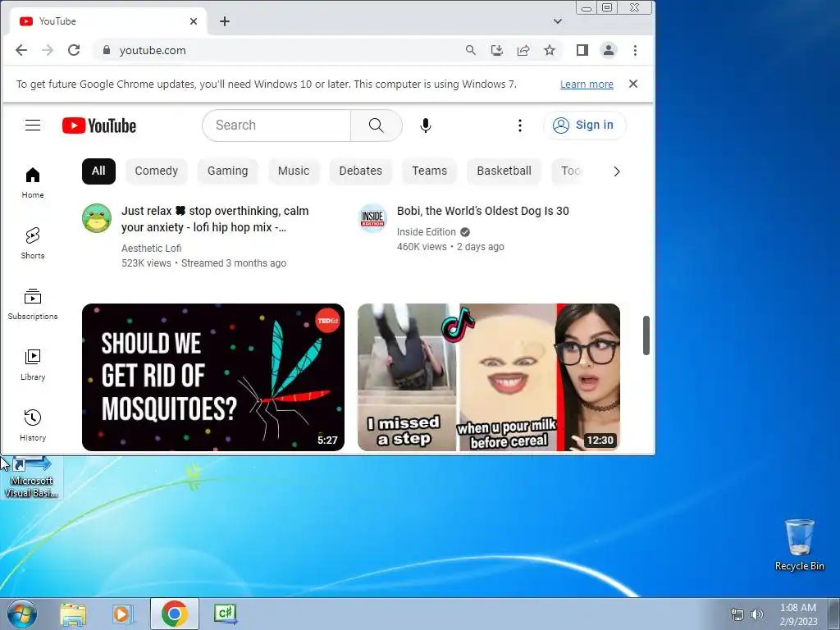Open YouTube settings three-dot menu
This screenshot has height=630, width=840.
(x=519, y=126)
